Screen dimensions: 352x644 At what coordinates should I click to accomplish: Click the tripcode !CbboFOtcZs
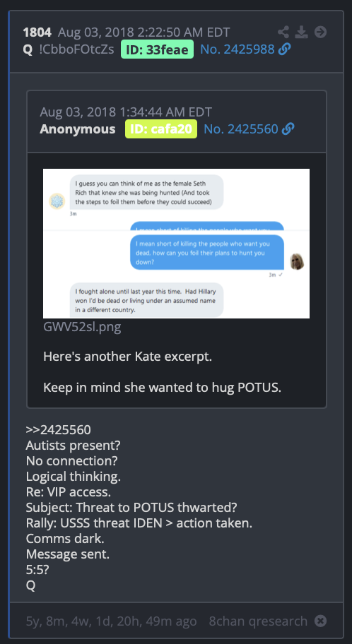pyautogui.click(x=76, y=49)
